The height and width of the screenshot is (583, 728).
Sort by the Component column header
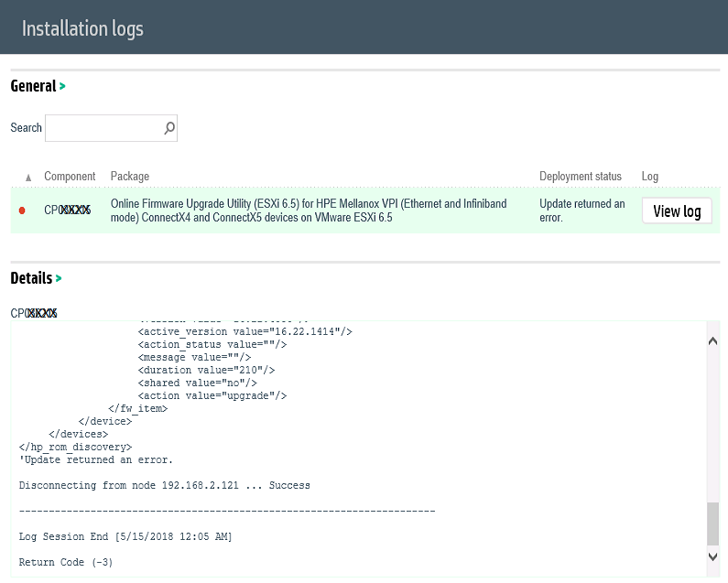click(70, 177)
